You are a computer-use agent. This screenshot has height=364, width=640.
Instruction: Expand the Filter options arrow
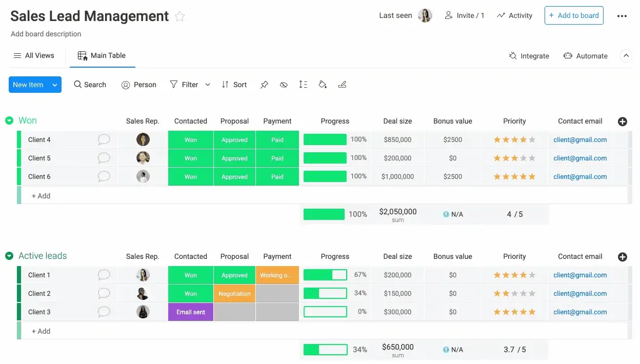tap(208, 85)
